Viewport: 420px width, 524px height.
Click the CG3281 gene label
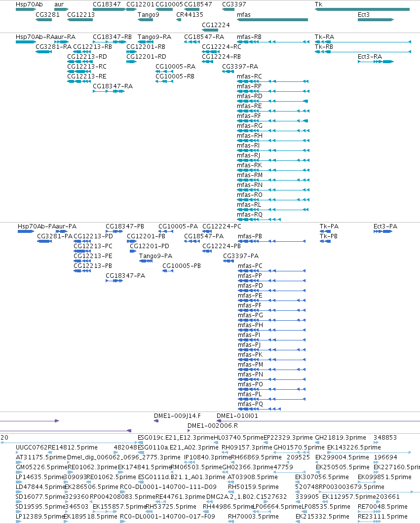(47, 15)
